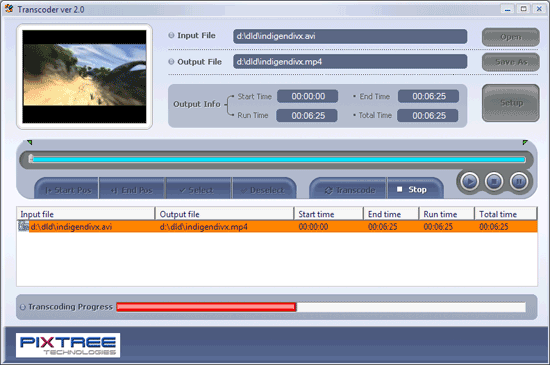Click the red Transcoding Progress bar
Screen dimensions: 550x365
[x=206, y=307]
